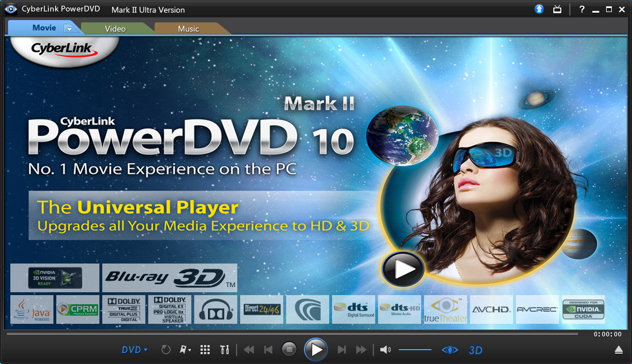The width and height of the screenshot is (632, 364).
Task: Click the AVCREC badge
Action: [x=537, y=309]
